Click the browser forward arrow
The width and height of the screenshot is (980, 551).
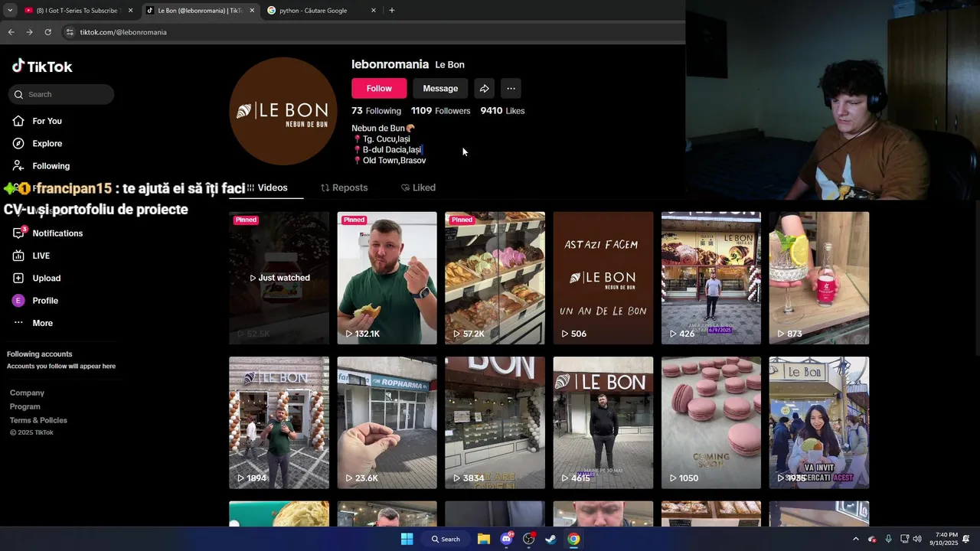[x=29, y=32]
